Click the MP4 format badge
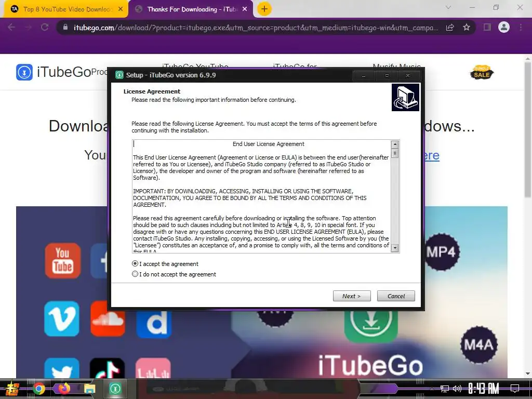The height and width of the screenshot is (399, 532). coord(441,252)
